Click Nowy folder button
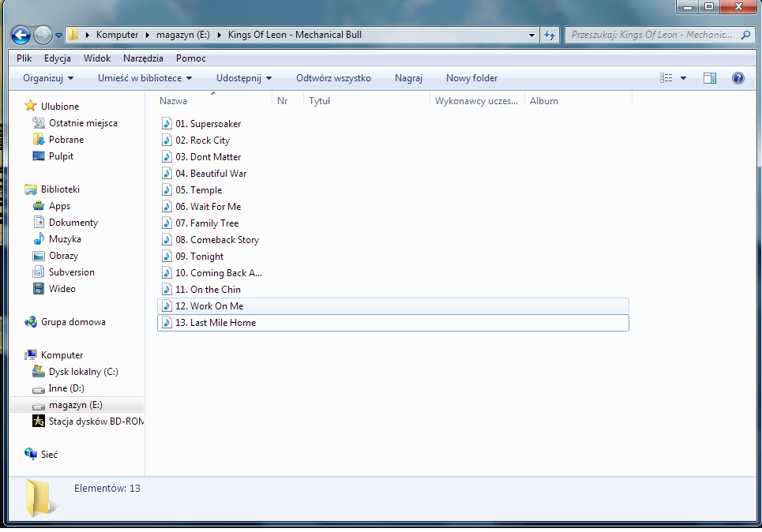 click(x=471, y=78)
